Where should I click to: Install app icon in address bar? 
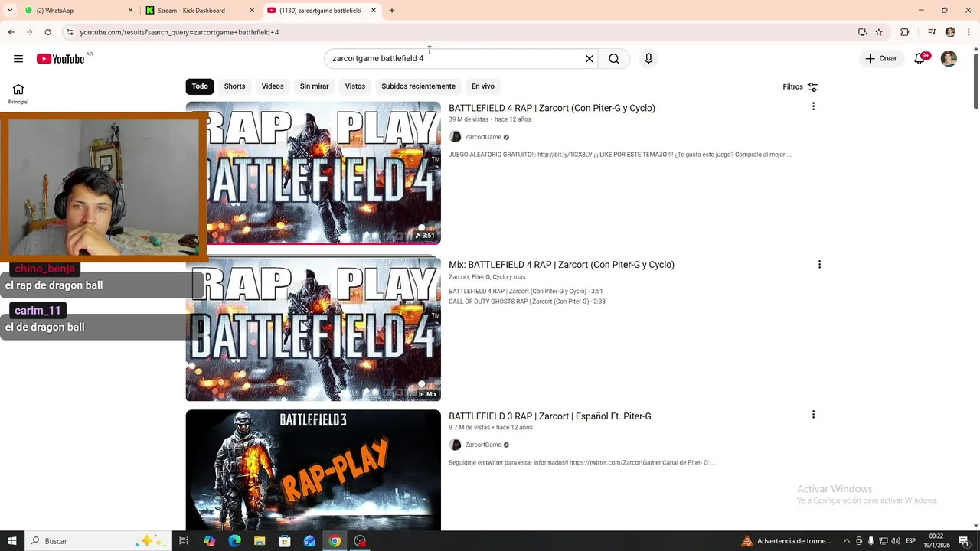(x=862, y=32)
